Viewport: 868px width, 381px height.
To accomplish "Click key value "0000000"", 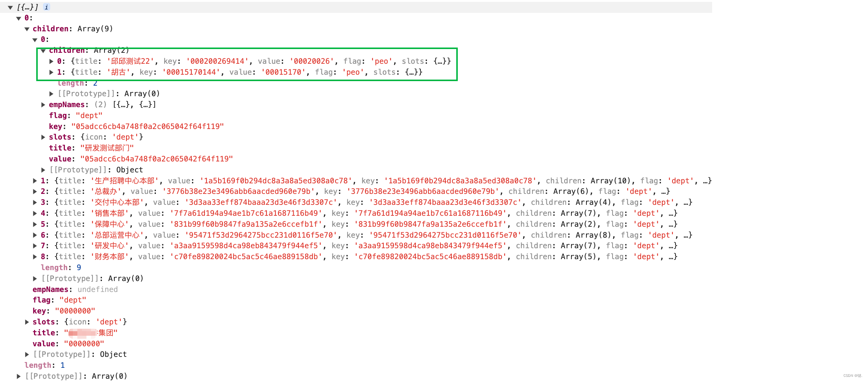I will click(75, 311).
